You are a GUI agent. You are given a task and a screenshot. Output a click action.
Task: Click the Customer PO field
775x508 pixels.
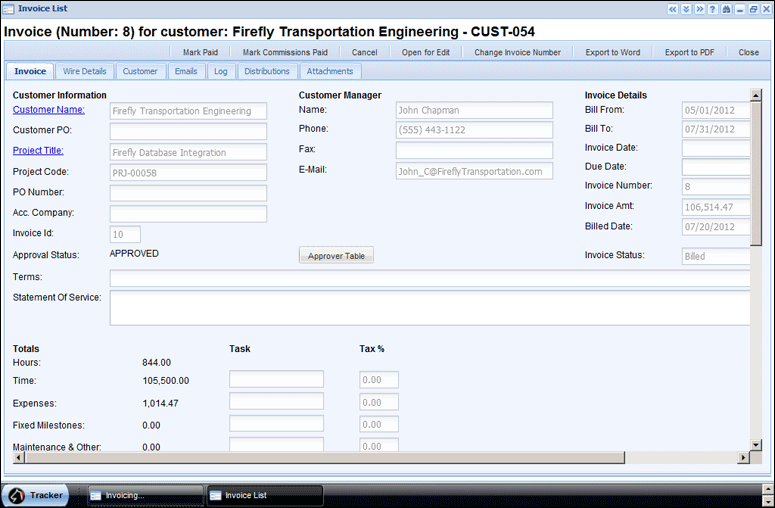point(188,131)
